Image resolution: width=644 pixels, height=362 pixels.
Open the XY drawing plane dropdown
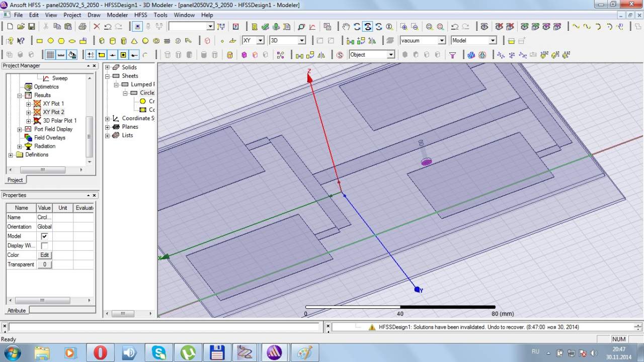(x=260, y=41)
